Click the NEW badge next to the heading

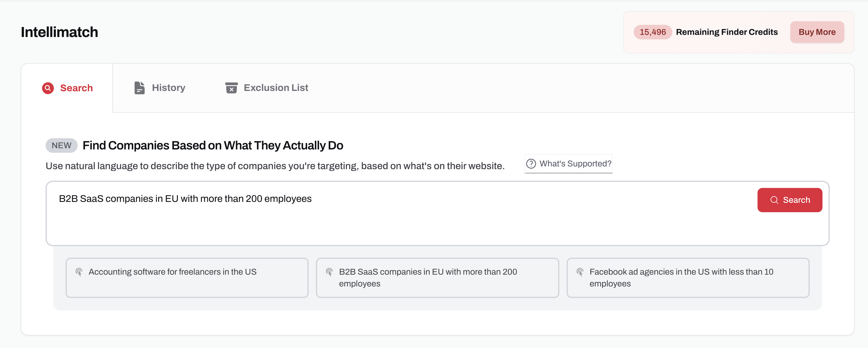point(61,145)
